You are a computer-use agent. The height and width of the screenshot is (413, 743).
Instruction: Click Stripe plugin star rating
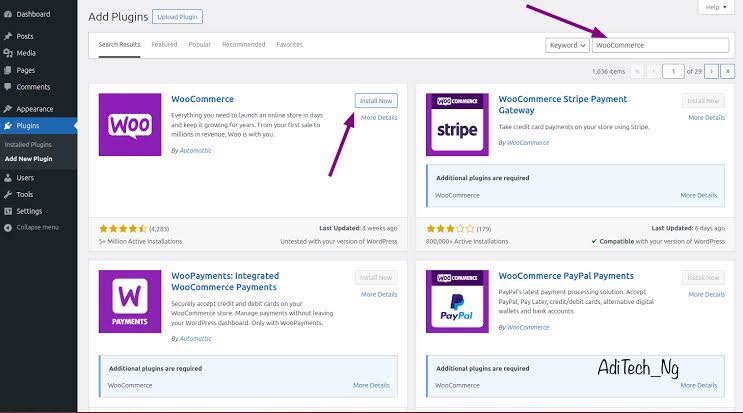coord(450,229)
